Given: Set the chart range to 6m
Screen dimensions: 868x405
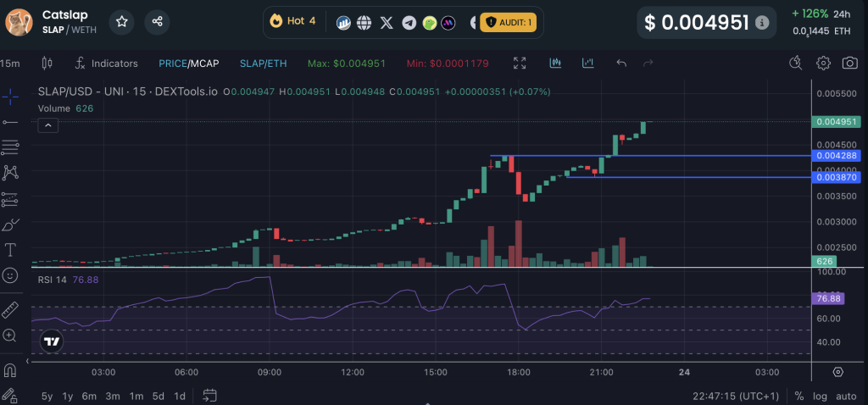Looking at the screenshot, I should click(89, 397).
